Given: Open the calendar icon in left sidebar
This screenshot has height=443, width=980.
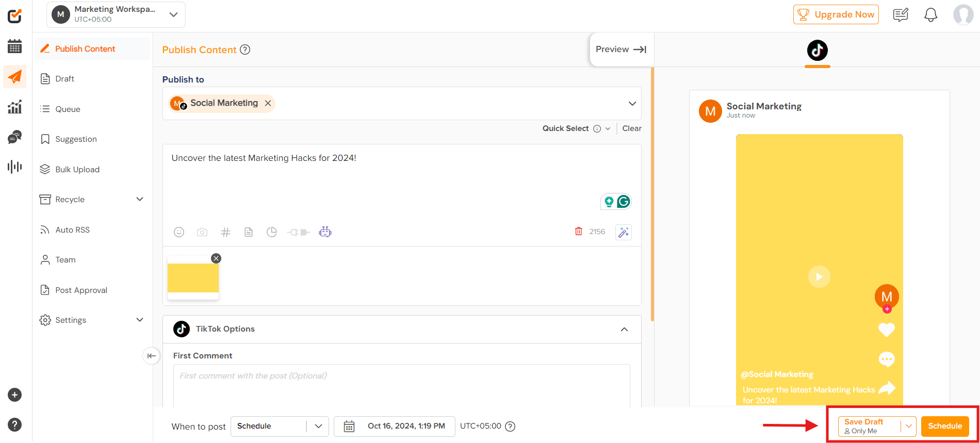Looking at the screenshot, I should coord(15,46).
